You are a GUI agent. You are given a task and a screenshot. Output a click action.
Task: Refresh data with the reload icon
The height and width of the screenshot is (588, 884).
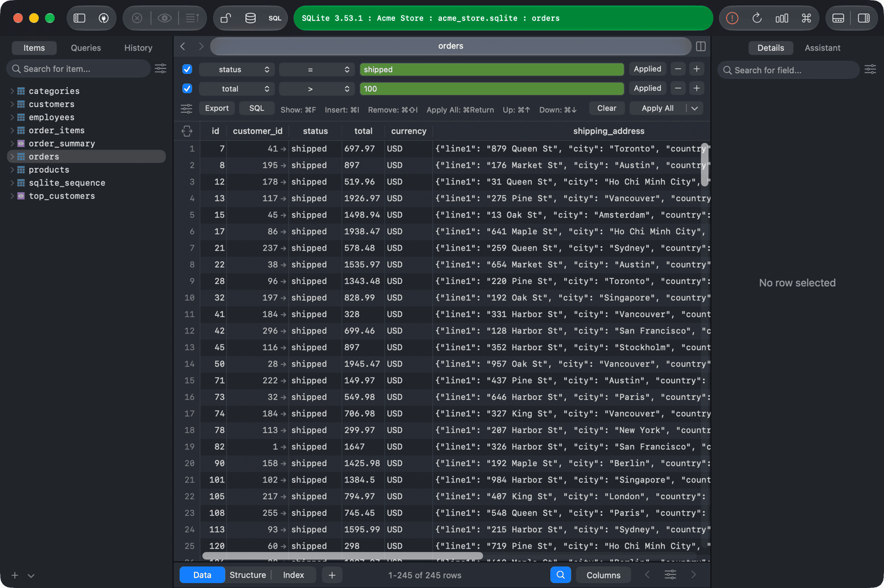[757, 18]
